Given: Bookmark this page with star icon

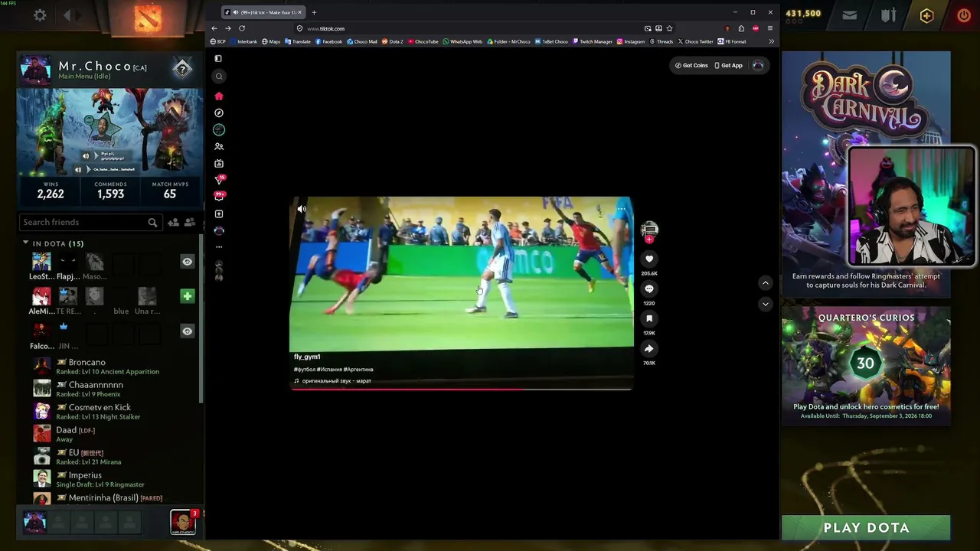Looking at the screenshot, I should coord(669,28).
